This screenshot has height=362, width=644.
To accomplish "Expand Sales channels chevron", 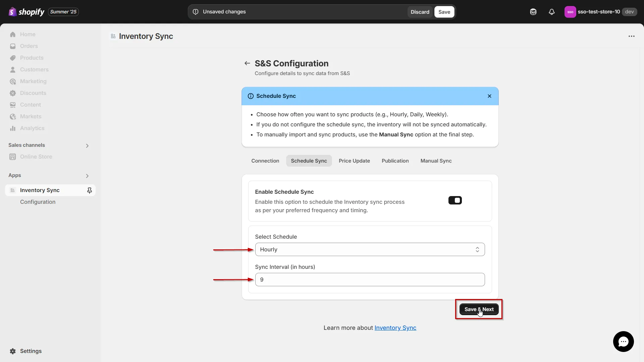I will [x=87, y=145].
